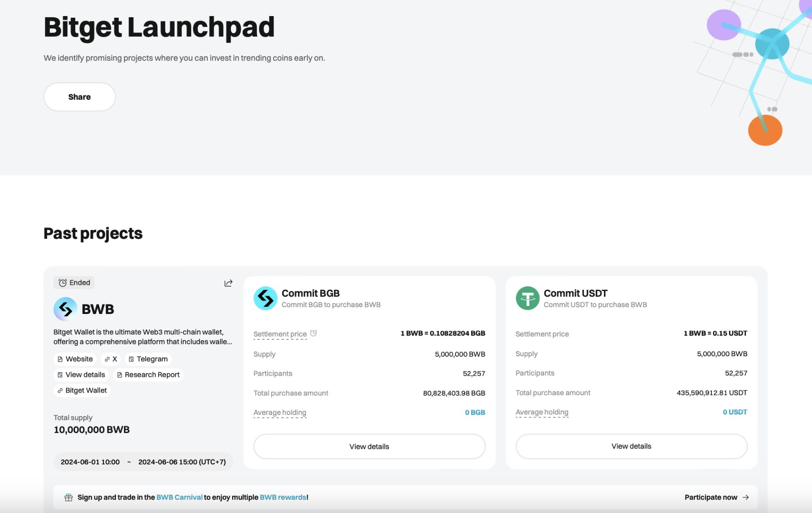Click the Commit BGB card title

pos(310,293)
